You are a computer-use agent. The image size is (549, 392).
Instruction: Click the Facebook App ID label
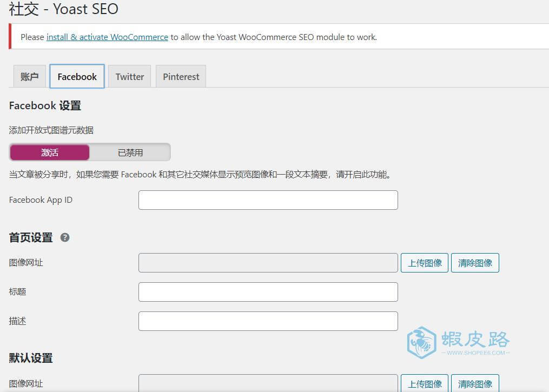coord(41,200)
